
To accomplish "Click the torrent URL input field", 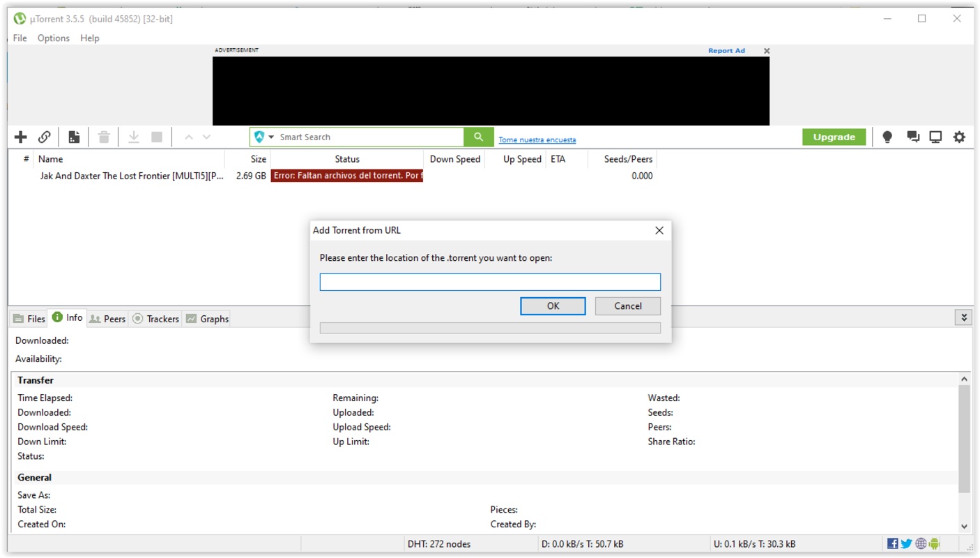I will point(489,282).
